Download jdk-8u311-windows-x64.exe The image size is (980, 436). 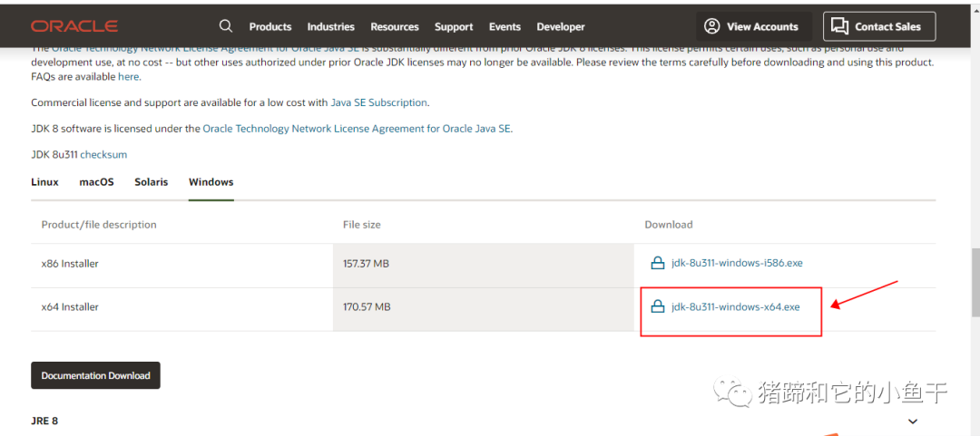[x=736, y=307]
